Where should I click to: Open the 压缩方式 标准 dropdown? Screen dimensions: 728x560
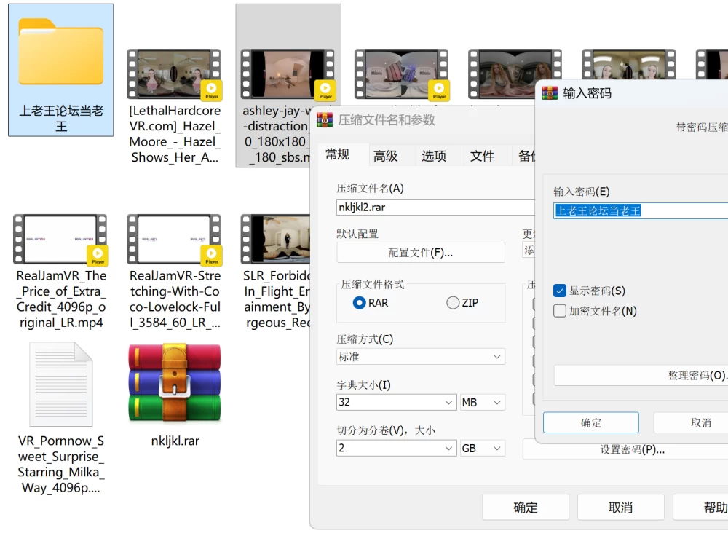[x=421, y=357]
